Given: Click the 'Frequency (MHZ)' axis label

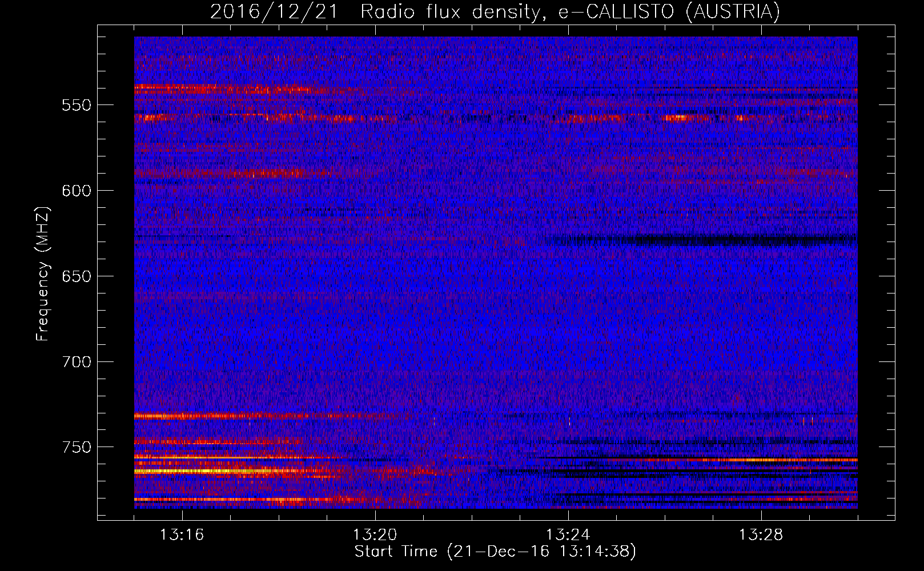Looking at the screenshot, I should (43, 274).
